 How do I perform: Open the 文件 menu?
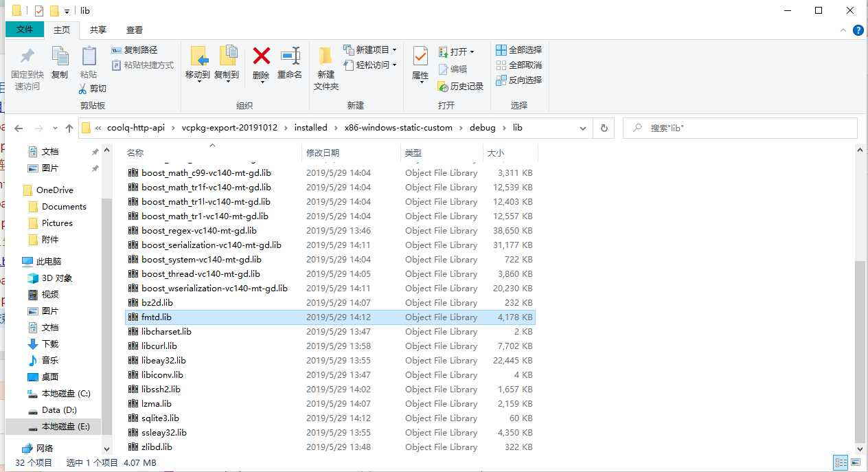point(25,30)
